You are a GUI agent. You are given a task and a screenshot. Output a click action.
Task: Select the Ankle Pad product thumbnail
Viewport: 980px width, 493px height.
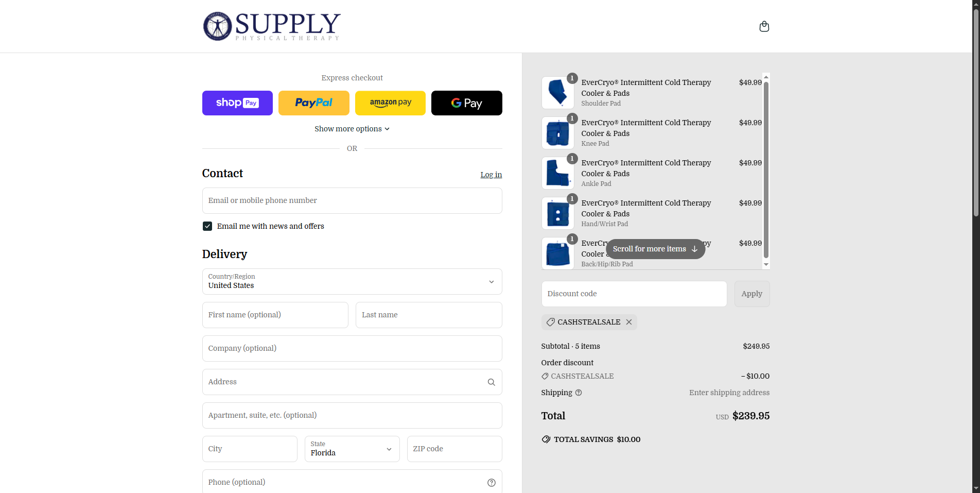click(x=558, y=173)
